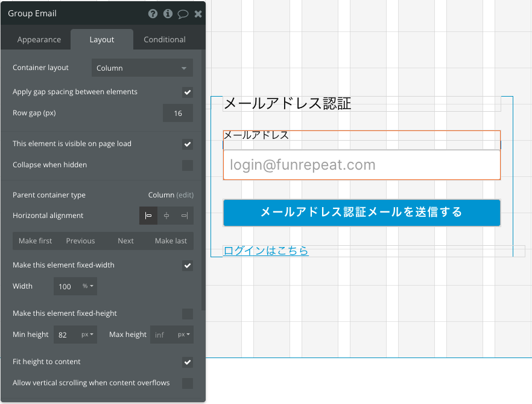Edit the Row gap value field
The width and height of the screenshot is (532, 404).
point(178,113)
